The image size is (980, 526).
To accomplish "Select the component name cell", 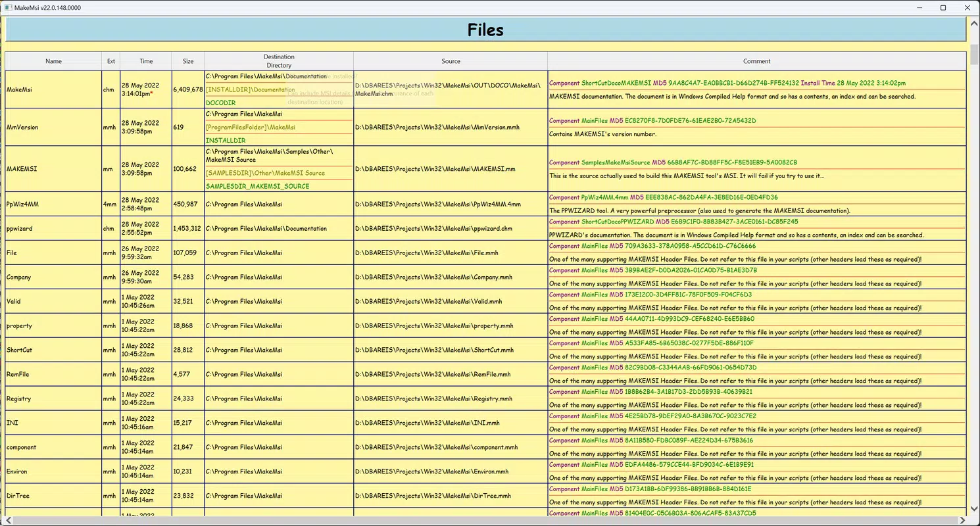I will [53, 447].
